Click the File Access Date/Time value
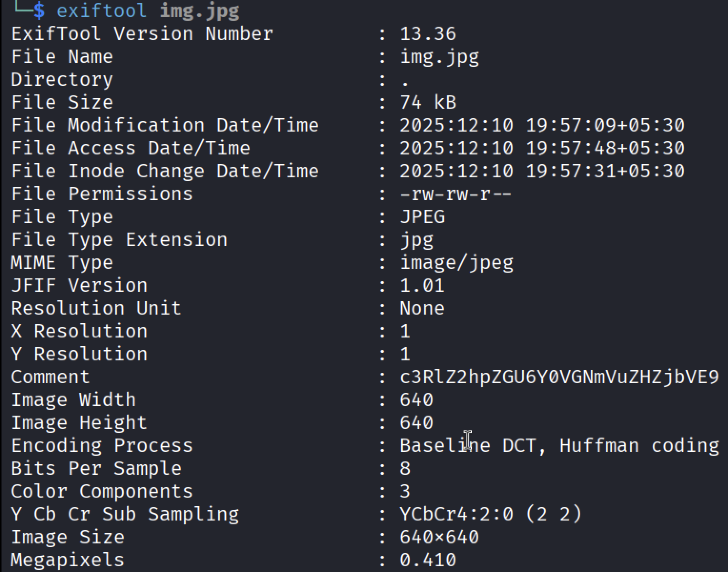Screen dimensions: 728x572 542,148
